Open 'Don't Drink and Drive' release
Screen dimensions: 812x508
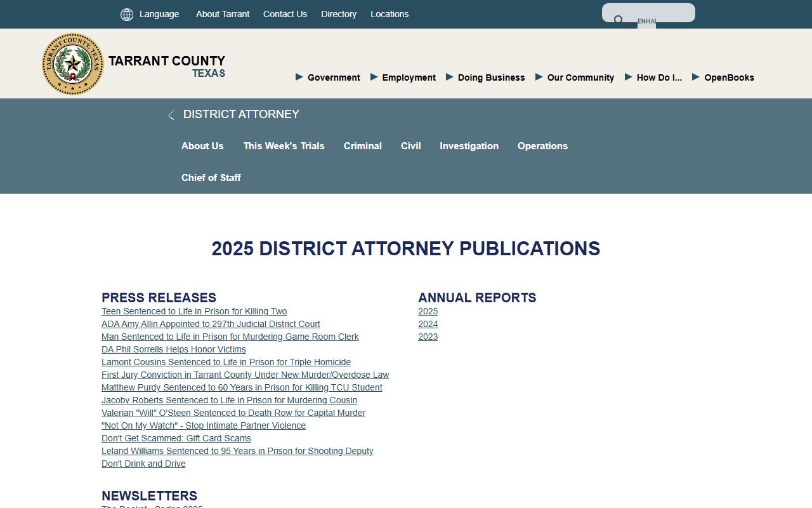(143, 464)
